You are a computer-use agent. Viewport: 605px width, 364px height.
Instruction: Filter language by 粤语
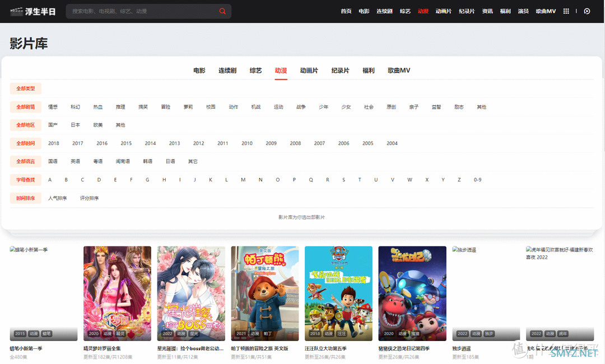point(98,161)
